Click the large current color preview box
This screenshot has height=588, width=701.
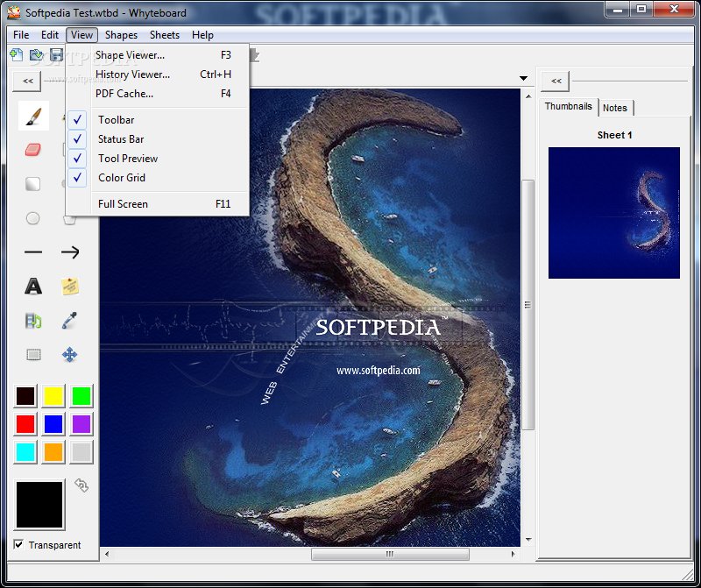pyautogui.click(x=39, y=505)
